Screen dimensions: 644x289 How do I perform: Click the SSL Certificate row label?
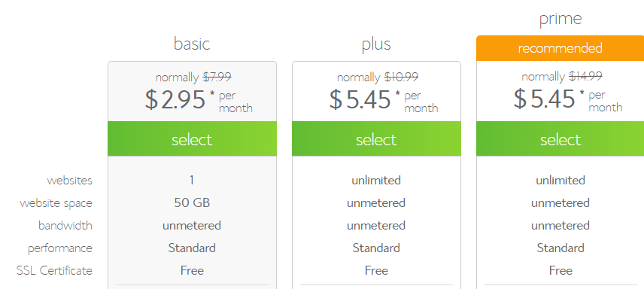tap(54, 270)
